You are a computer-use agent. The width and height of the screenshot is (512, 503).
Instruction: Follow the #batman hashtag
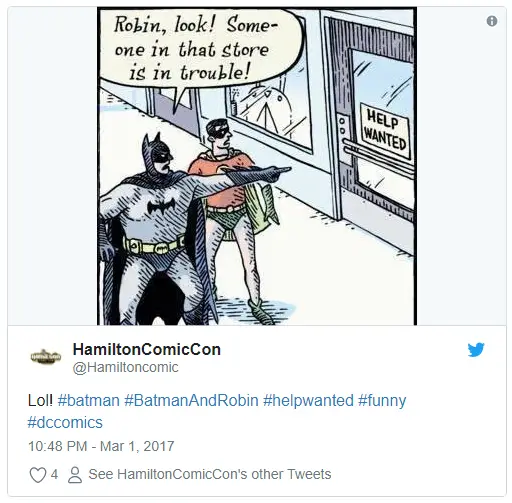coord(88,400)
